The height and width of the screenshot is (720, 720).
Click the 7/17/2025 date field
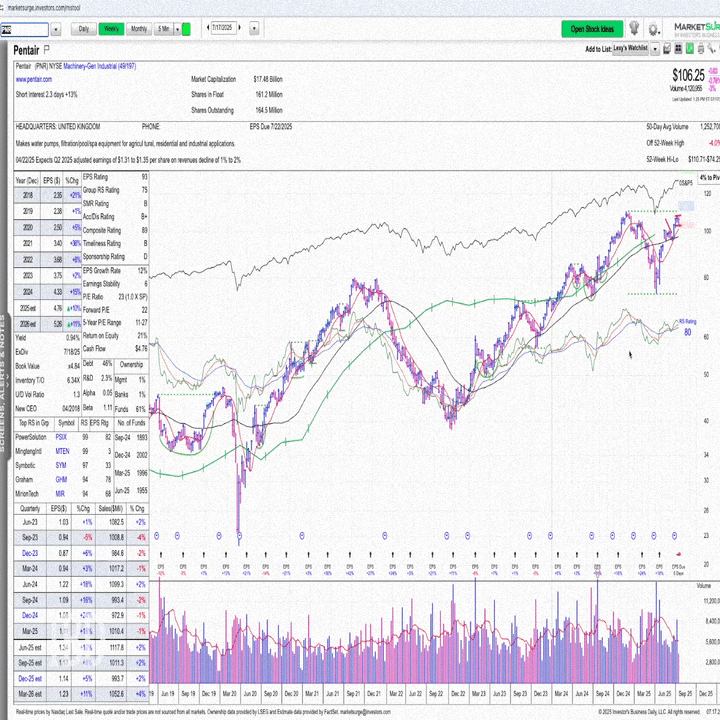(224, 28)
